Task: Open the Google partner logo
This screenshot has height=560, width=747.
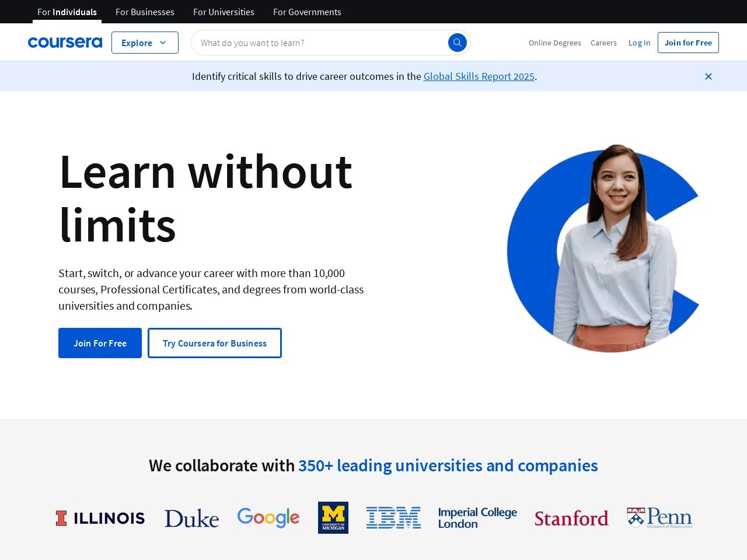Action: pyautogui.click(x=268, y=517)
